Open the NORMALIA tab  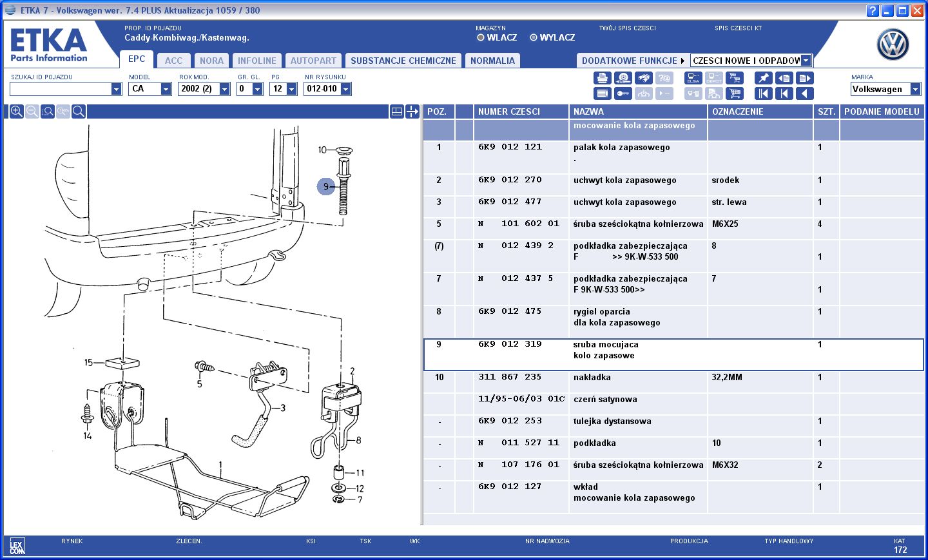tap(492, 61)
